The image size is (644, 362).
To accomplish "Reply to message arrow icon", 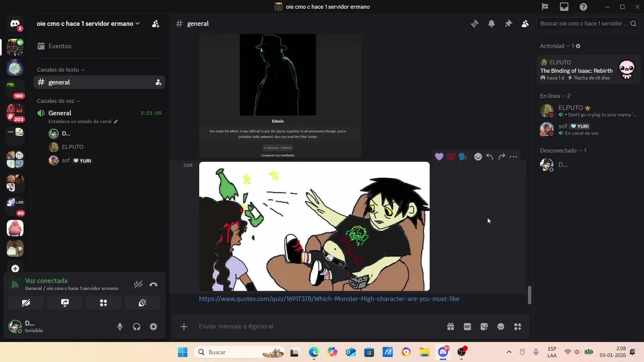I will click(x=490, y=157).
